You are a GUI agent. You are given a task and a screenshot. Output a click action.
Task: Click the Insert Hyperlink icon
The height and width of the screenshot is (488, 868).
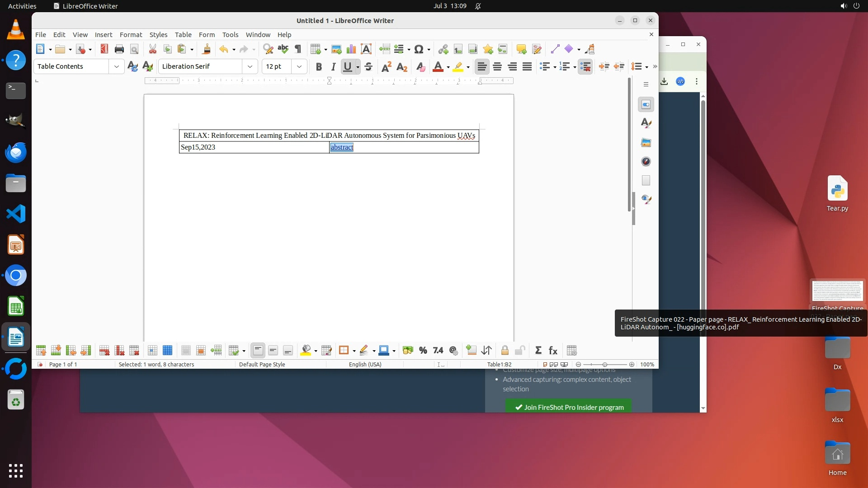tap(443, 49)
